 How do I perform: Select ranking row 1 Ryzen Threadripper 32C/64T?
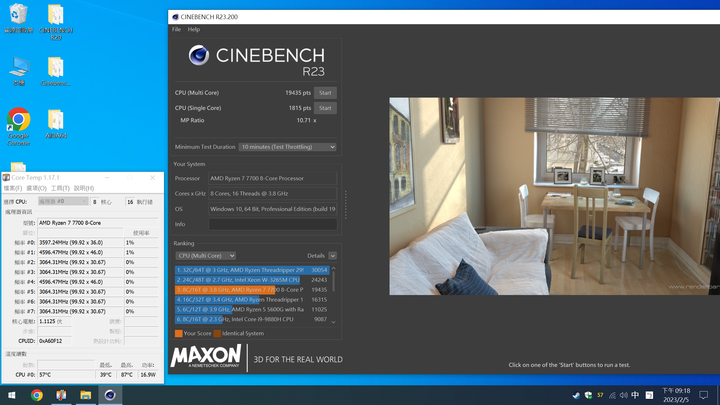pos(252,270)
